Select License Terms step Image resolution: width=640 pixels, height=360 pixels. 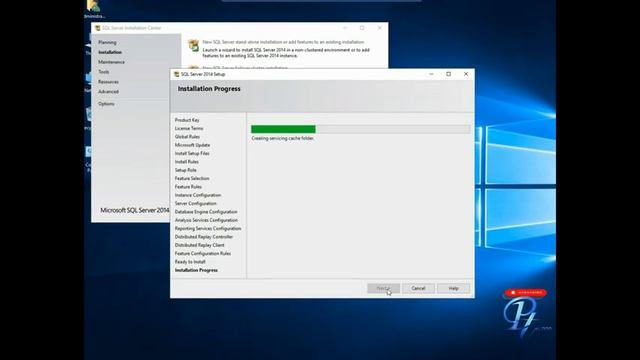[x=189, y=128]
